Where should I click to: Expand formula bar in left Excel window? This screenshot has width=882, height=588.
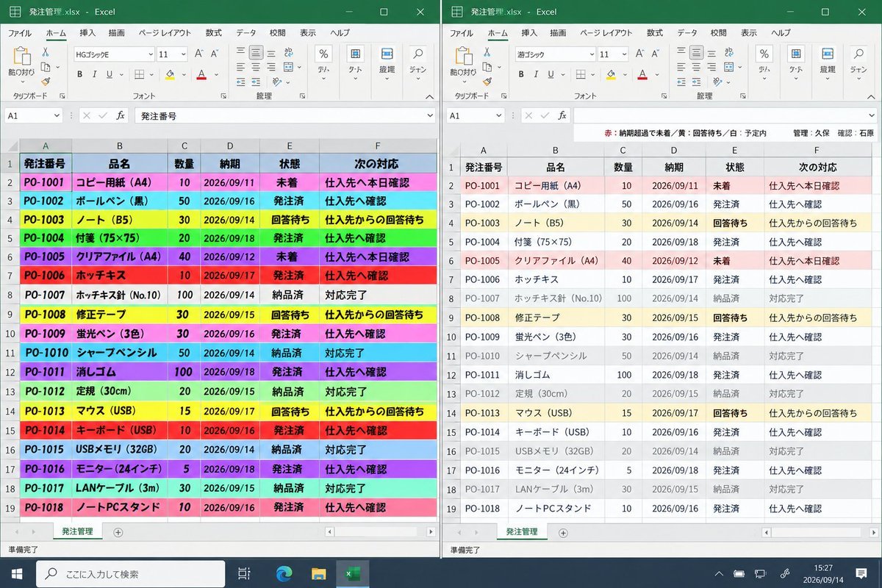point(431,115)
